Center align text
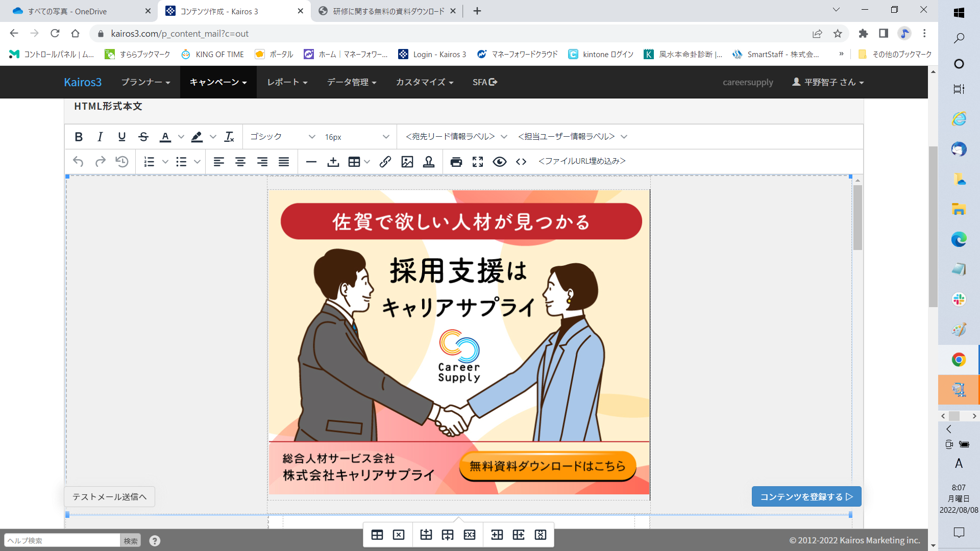The width and height of the screenshot is (980, 551). coord(240,162)
